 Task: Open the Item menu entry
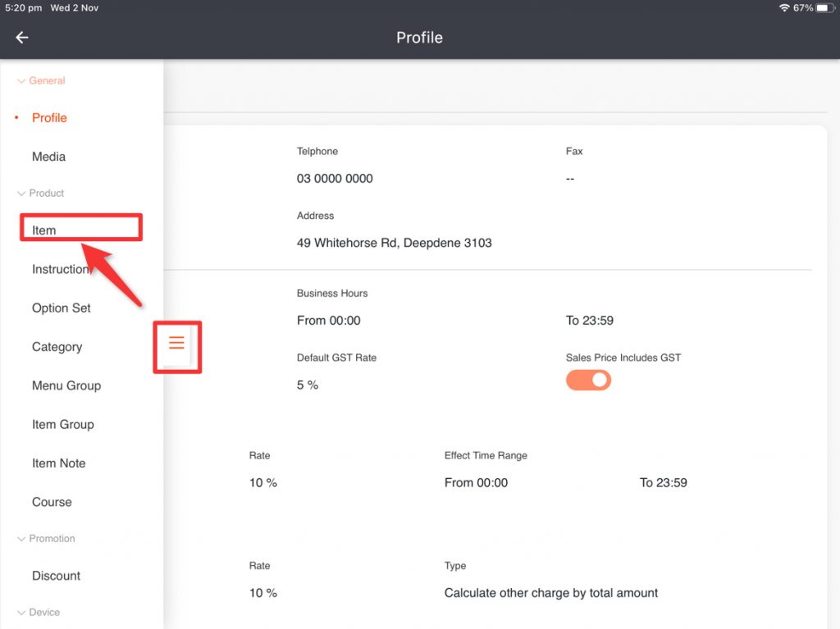pyautogui.click(x=44, y=230)
